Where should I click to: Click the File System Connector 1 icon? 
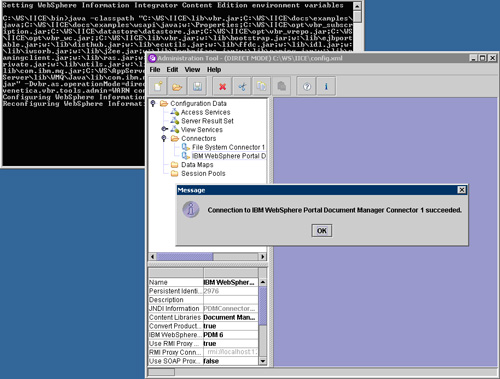point(186,147)
